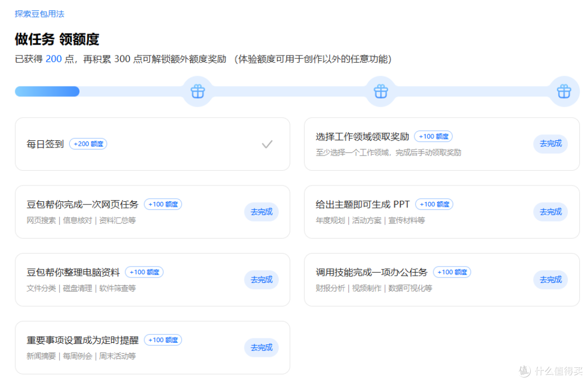588x383 pixels.
Task: Click the 豆包帮你整理电脑资料 title
Action: [73, 273]
